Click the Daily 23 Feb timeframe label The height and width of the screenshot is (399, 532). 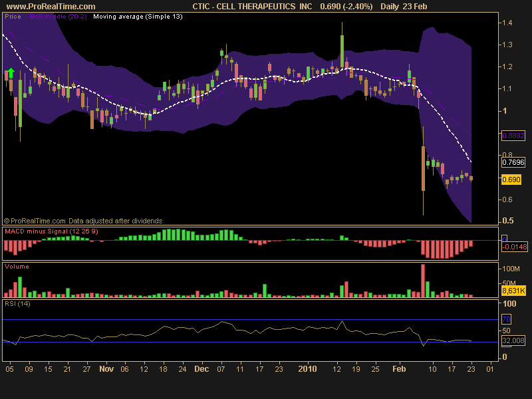pyautogui.click(x=404, y=7)
